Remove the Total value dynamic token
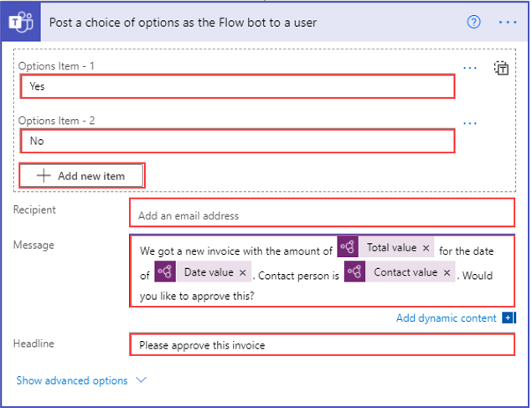The height and width of the screenshot is (408, 532). pyautogui.click(x=426, y=248)
